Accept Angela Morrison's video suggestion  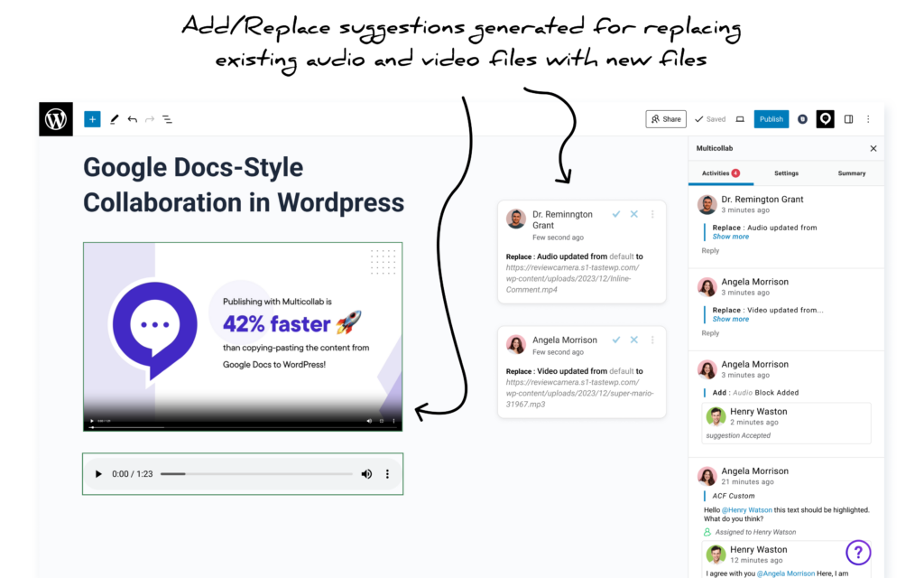pos(615,340)
